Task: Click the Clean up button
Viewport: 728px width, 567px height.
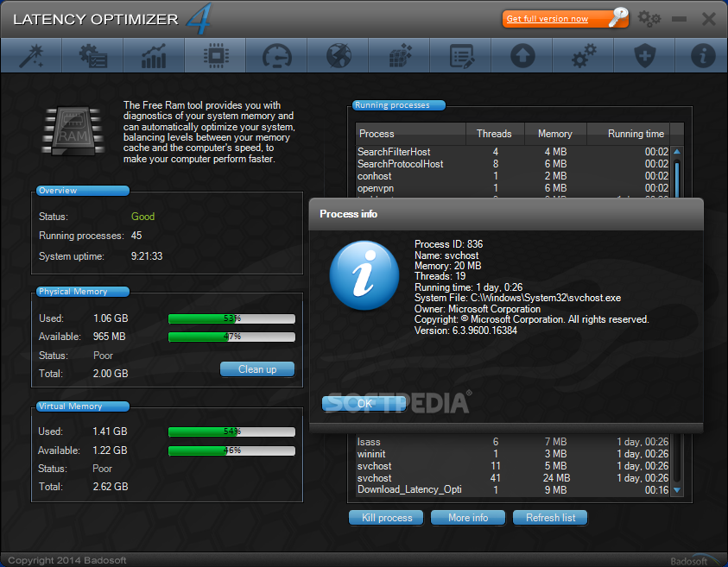Action: pos(257,369)
